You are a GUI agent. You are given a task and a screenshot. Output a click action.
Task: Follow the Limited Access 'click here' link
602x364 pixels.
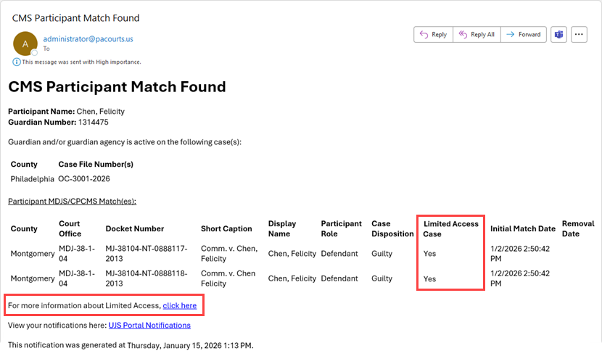179,306
